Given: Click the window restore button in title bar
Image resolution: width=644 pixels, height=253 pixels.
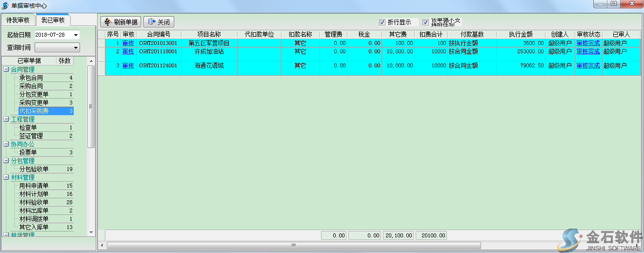Looking at the screenshot, I should (613, 4).
